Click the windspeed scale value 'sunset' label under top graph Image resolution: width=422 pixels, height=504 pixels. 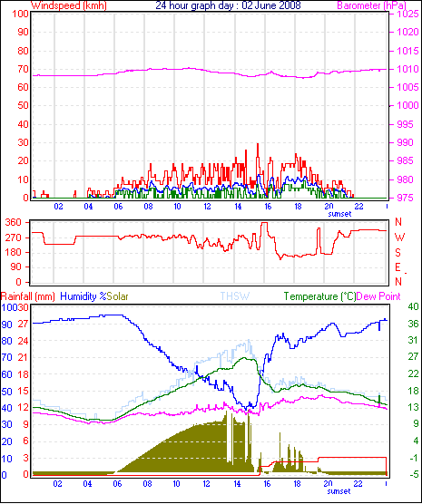tap(339, 214)
